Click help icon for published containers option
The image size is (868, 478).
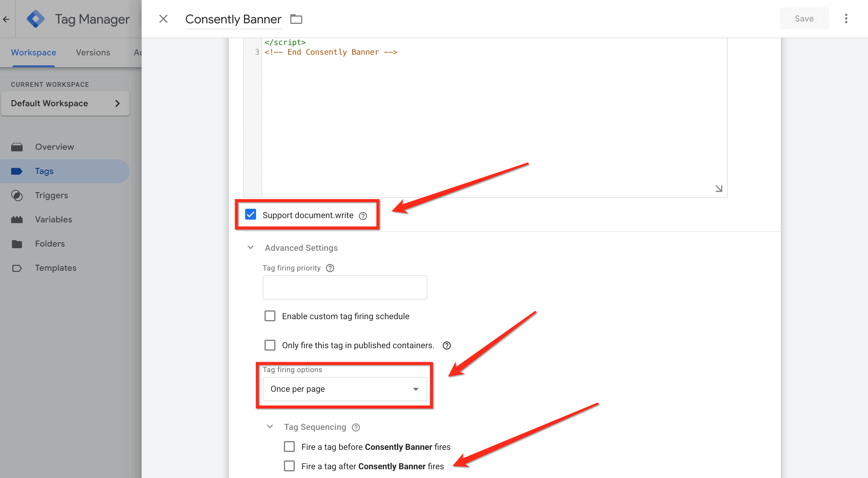pyautogui.click(x=446, y=345)
